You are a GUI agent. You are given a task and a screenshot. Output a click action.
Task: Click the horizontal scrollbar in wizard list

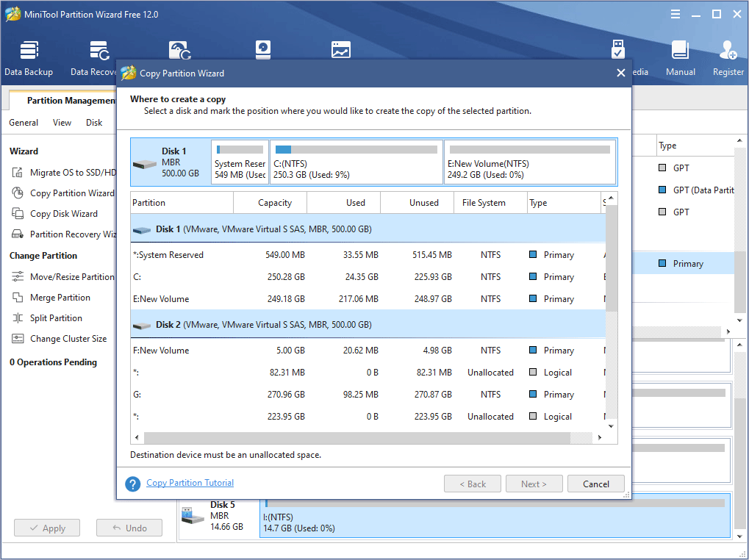[x=356, y=437]
